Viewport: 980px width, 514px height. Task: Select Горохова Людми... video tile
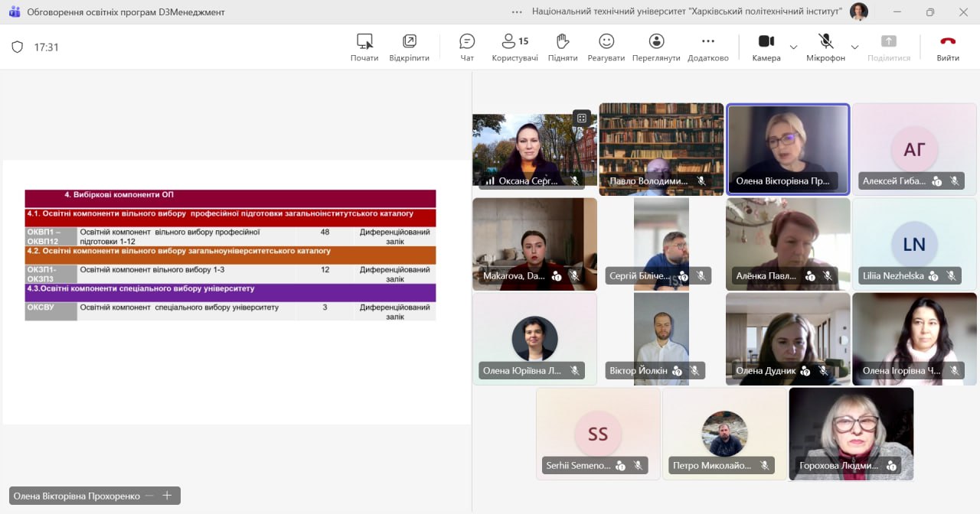(x=851, y=434)
